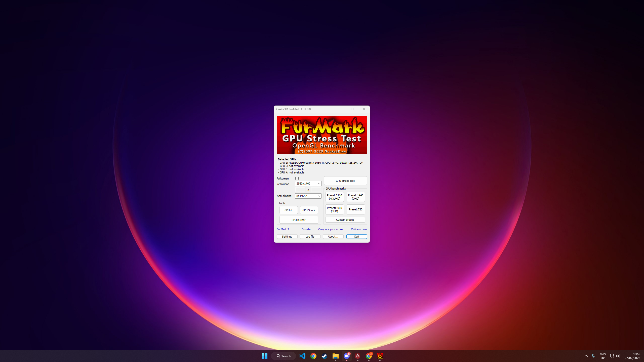Click the GPU stress test button
Image resolution: width=644 pixels, height=362 pixels.
[345, 181]
